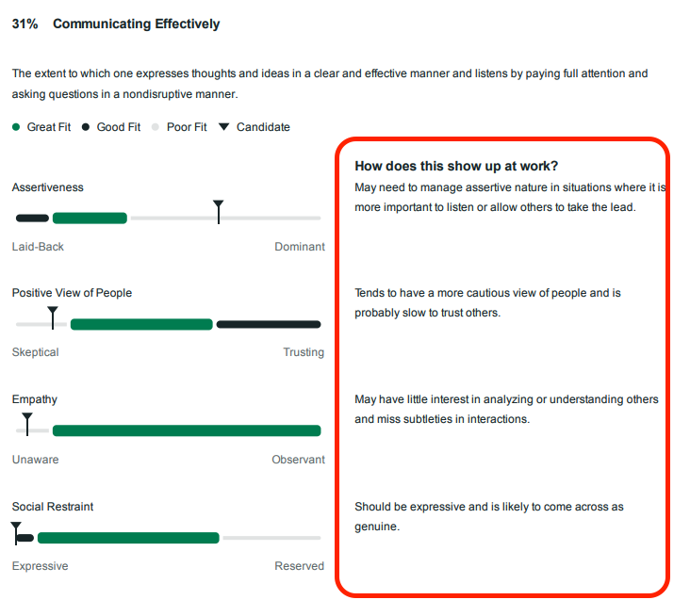
Task: Click green range on Social Restraint bar
Action: (x=128, y=538)
